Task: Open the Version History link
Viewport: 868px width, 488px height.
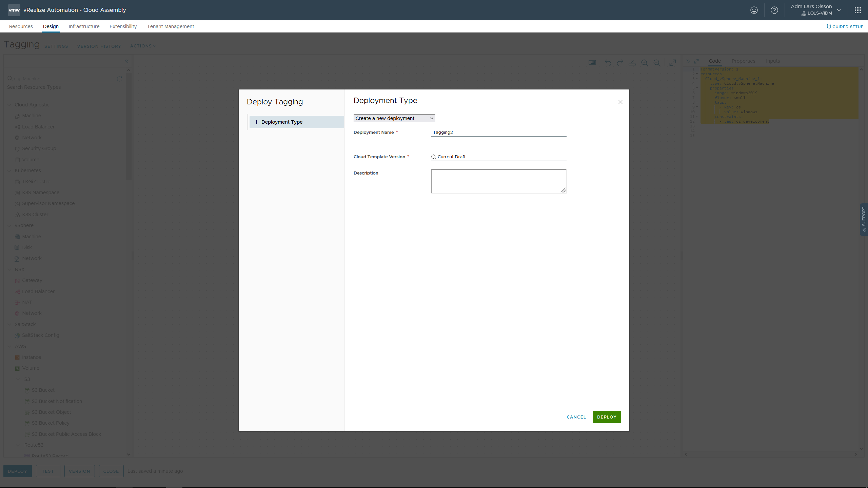Action: tap(99, 46)
